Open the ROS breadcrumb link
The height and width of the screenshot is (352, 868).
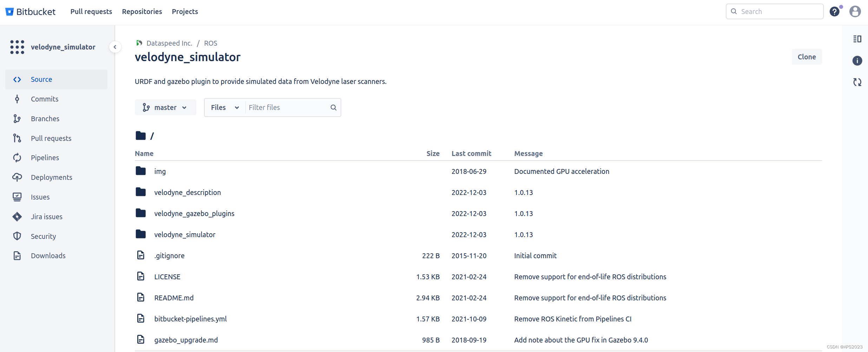click(211, 43)
